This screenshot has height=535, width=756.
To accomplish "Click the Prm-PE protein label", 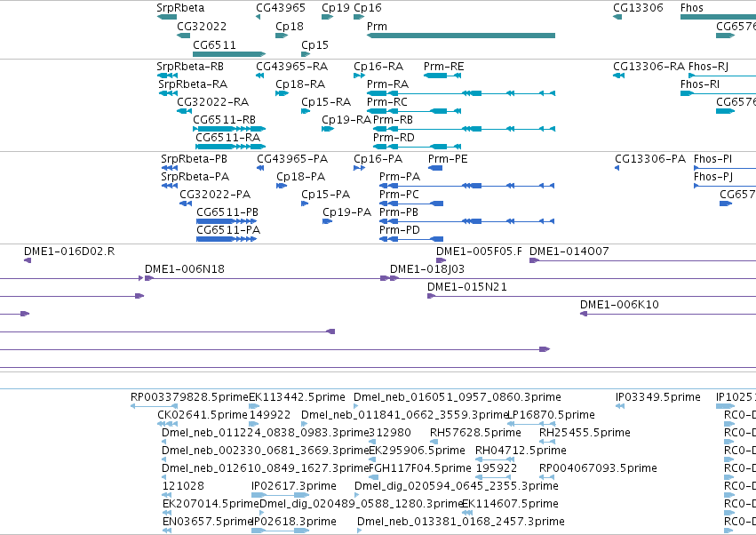I will [x=448, y=159].
